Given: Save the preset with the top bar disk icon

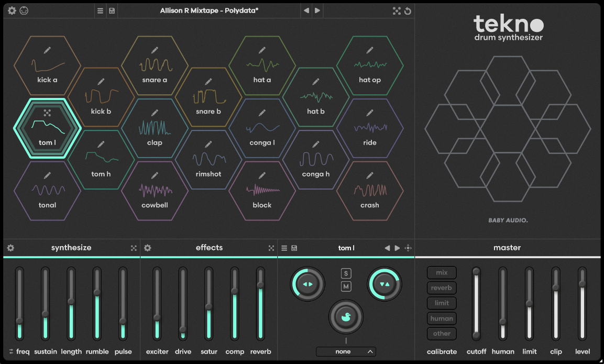Looking at the screenshot, I should (x=112, y=10).
